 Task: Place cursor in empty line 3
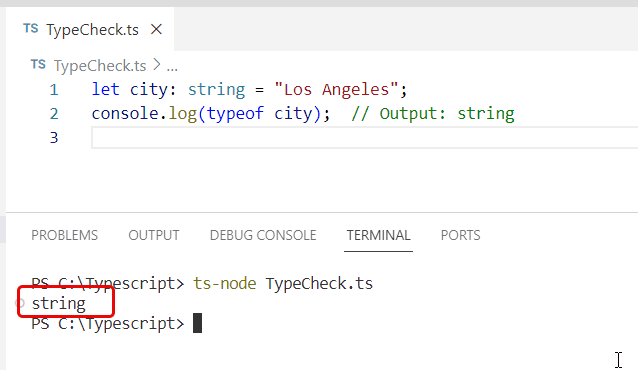coord(365,138)
